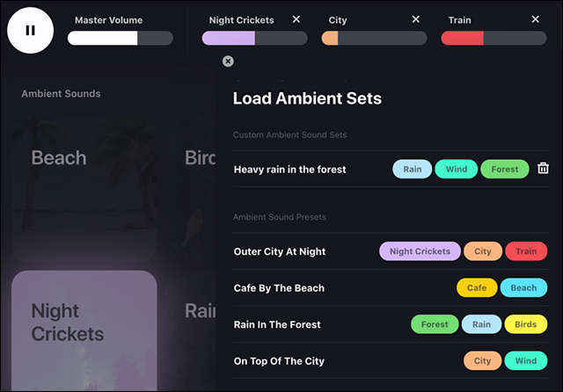The width and height of the screenshot is (563, 392).
Task: Delete the Heavy rain in the forest set
Action: 543,169
